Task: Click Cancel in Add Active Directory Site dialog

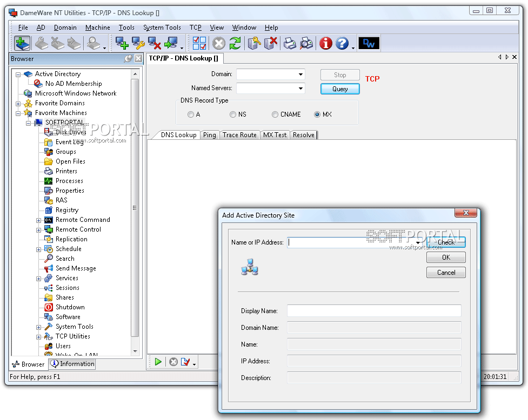Action: coord(446,273)
